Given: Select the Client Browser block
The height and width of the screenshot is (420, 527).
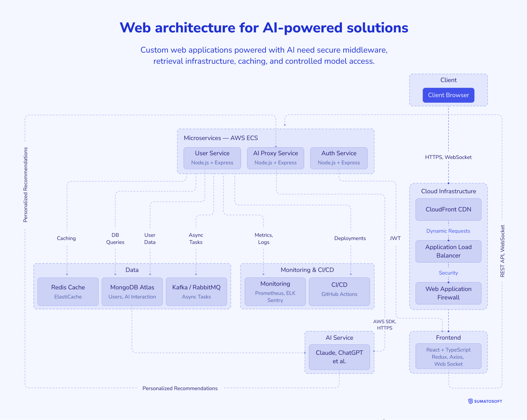Looking at the screenshot, I should [448, 95].
